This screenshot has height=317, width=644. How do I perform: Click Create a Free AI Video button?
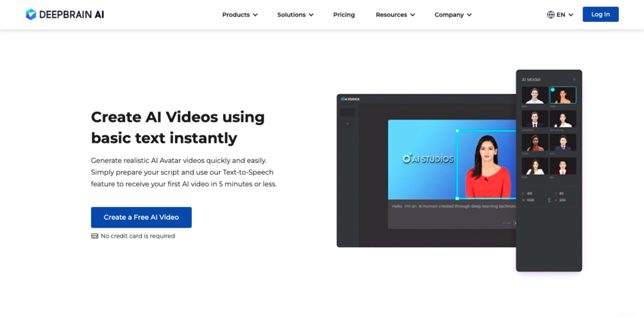142,217
